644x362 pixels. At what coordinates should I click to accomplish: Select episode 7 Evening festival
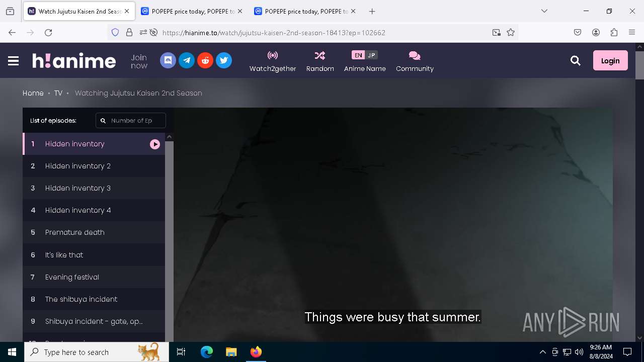[94, 277]
